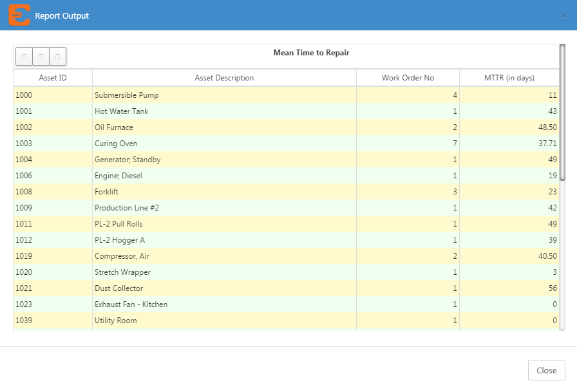Select the Forklift cell
Viewport: 577px width, 392px height.
point(224,192)
